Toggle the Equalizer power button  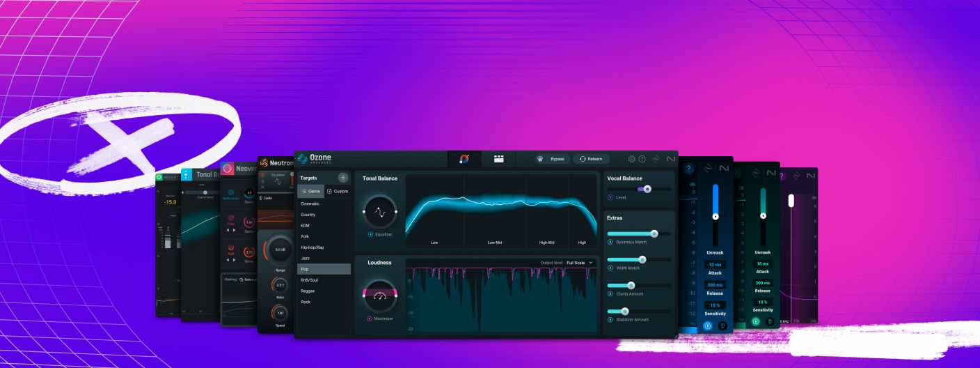point(370,234)
